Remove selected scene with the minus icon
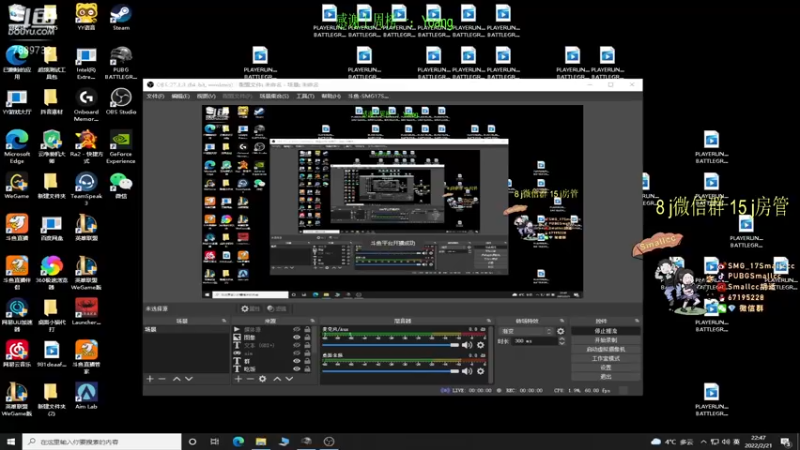 tap(162, 379)
